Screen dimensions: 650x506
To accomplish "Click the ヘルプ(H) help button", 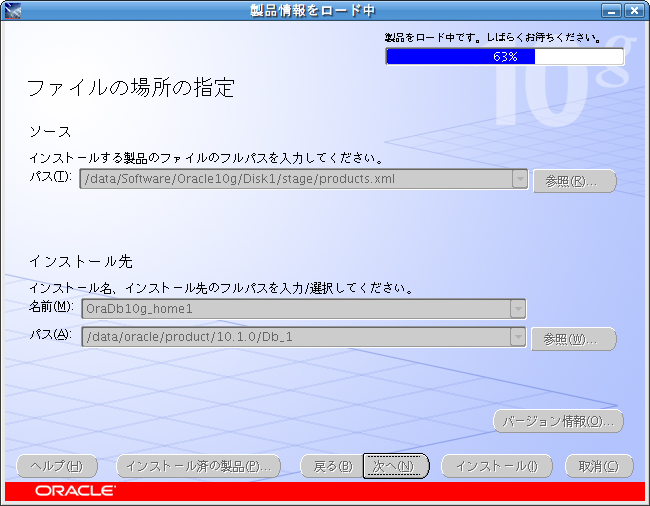I will point(57,466).
